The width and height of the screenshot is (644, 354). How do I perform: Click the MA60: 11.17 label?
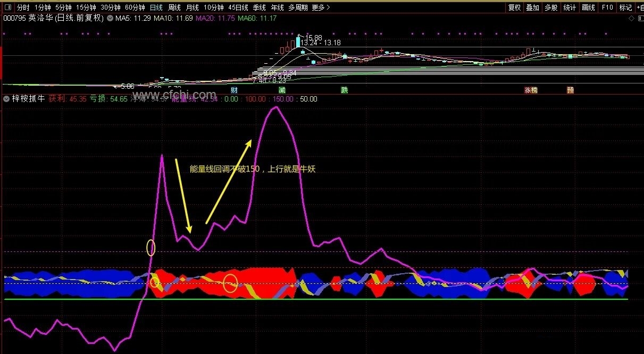(257, 18)
